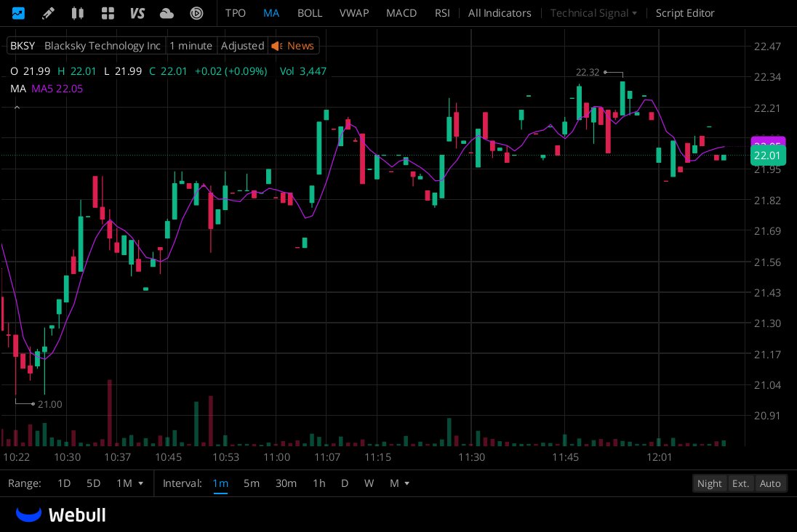Select the W weekly interval
797x532 pixels.
369,483
